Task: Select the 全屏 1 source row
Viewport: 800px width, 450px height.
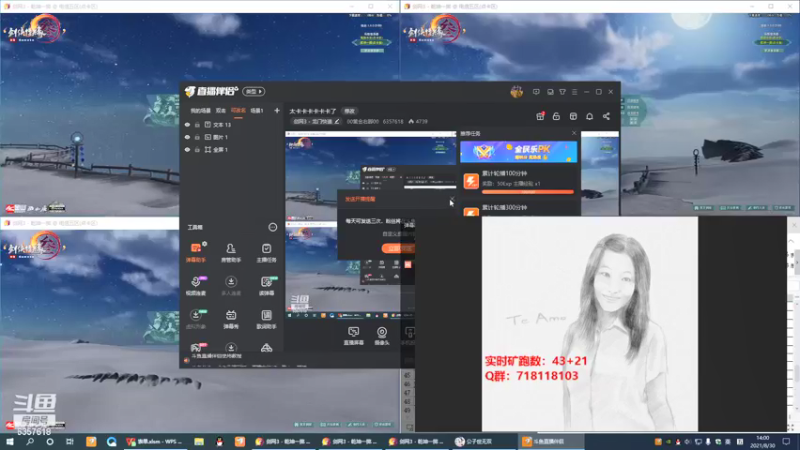Action: tap(232, 149)
